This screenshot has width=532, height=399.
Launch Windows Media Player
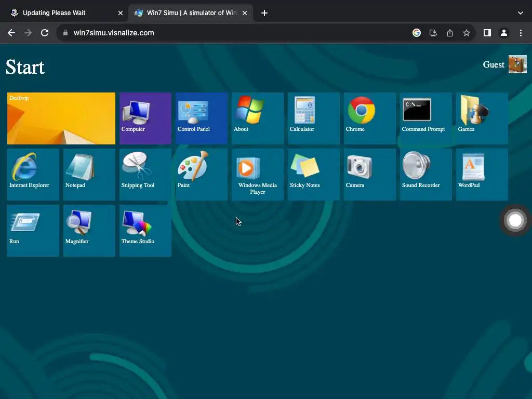point(258,175)
